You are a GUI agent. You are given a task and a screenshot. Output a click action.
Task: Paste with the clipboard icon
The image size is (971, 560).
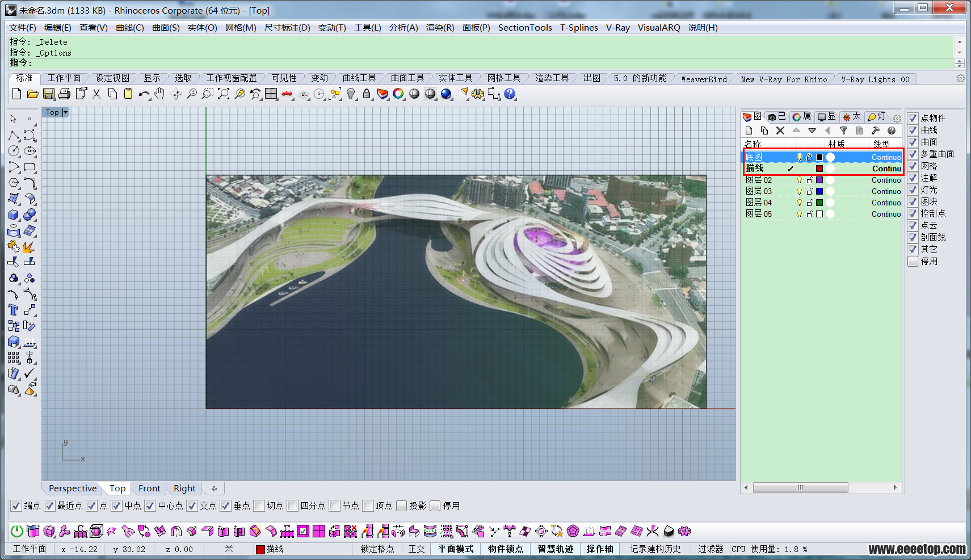128,94
